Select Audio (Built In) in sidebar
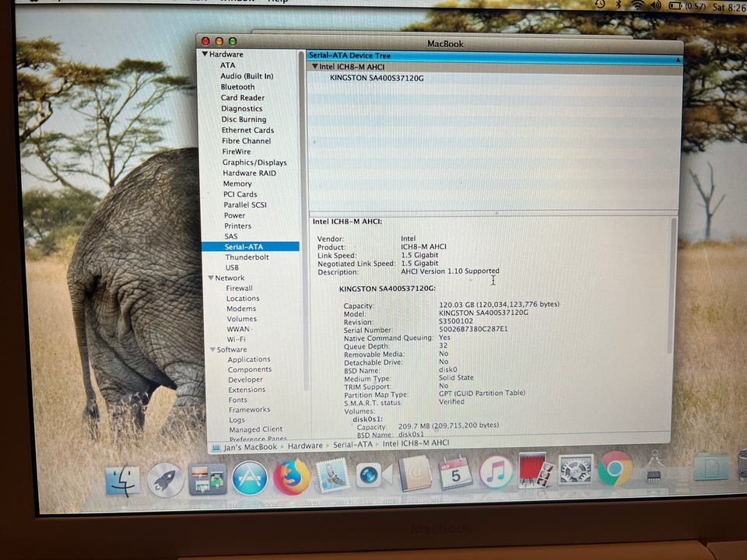The height and width of the screenshot is (560, 747). click(247, 76)
